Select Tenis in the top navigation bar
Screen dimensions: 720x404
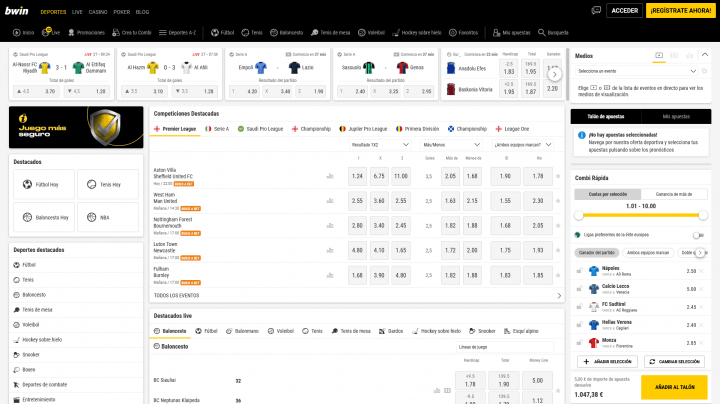tap(252, 33)
